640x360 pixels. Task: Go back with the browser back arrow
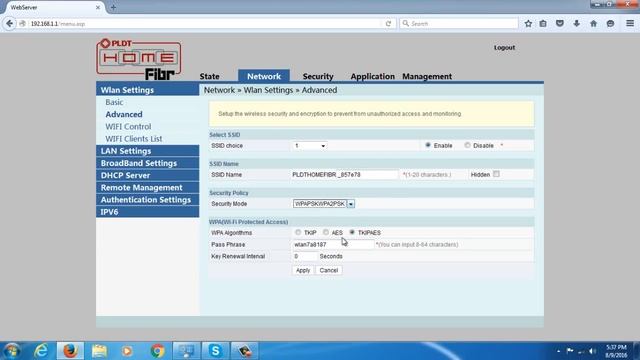point(9,24)
